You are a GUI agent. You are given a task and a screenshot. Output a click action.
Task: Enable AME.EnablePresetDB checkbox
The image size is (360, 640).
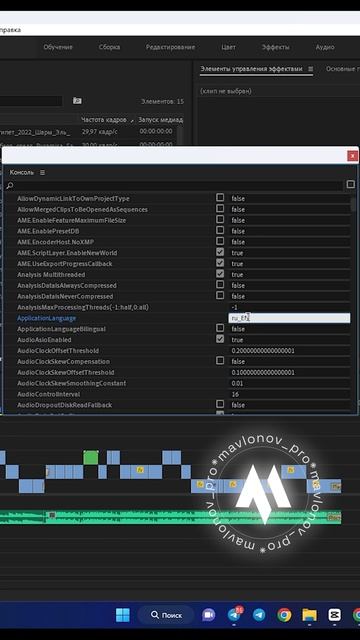click(220, 230)
